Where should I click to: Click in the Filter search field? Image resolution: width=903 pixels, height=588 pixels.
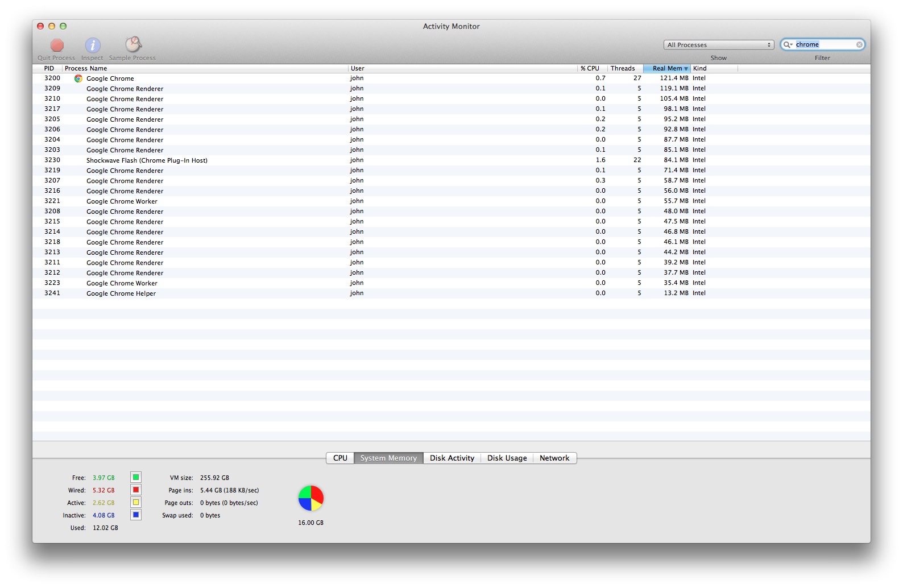click(x=823, y=44)
